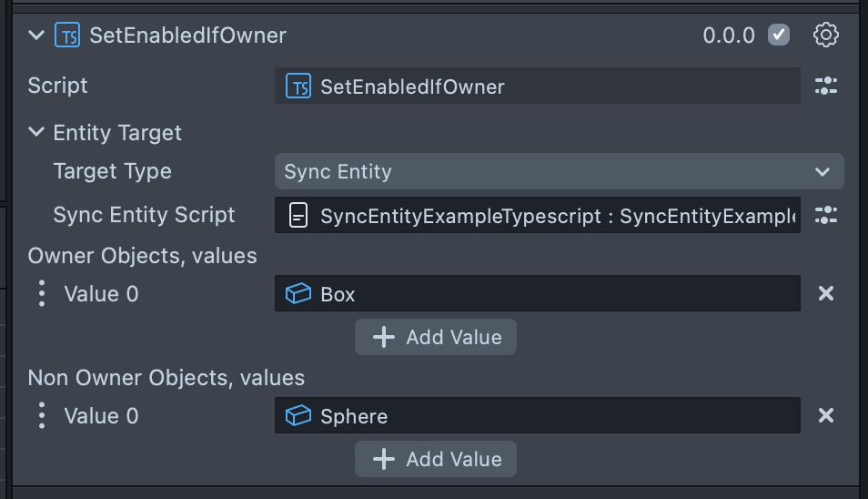Click the cube icon next to Box
The image size is (868, 499).
(x=298, y=293)
